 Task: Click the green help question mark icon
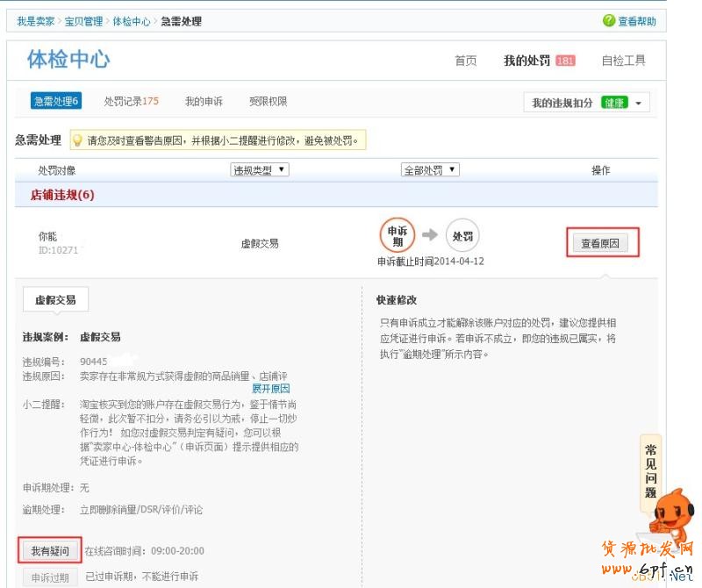pyautogui.click(x=608, y=21)
